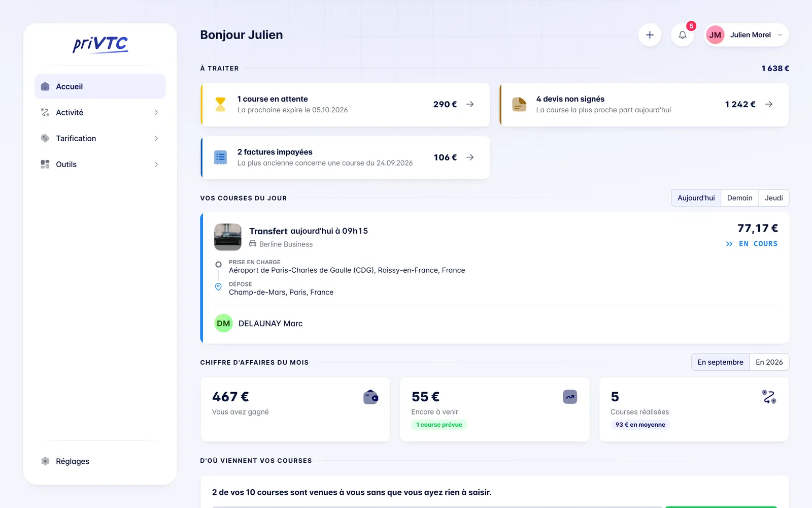The height and width of the screenshot is (508, 812).
Task: Click the Outils grid icon
Action: 45,164
